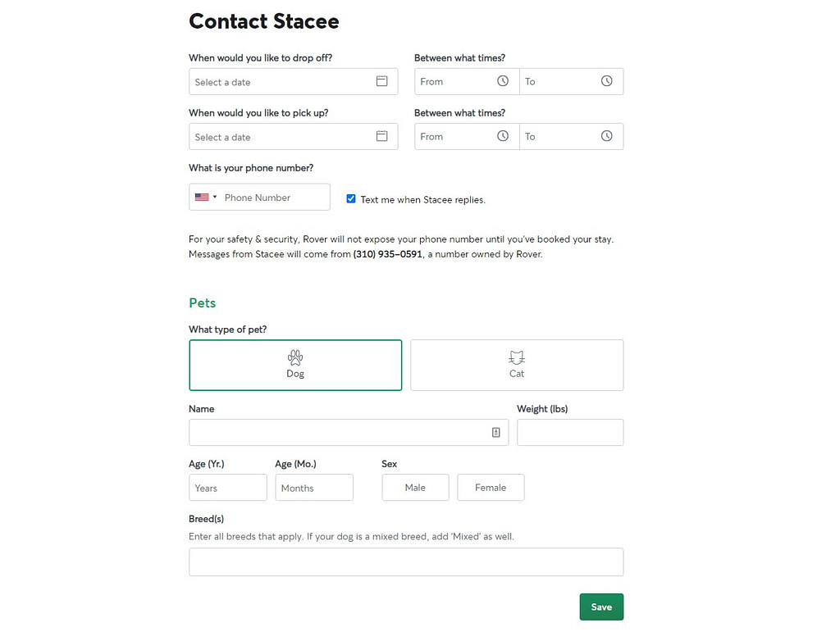This screenshot has height=632, width=840.
Task: Click the 'Pets' section heading
Action: click(203, 303)
